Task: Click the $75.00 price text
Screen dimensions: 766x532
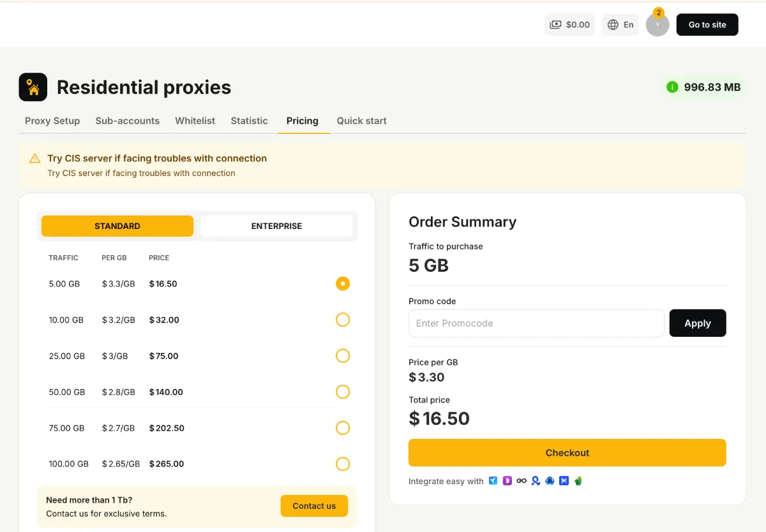Action: 163,356
